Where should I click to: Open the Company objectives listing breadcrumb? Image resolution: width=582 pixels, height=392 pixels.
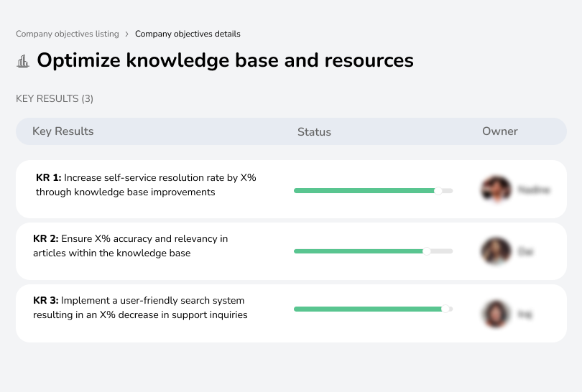tap(68, 34)
